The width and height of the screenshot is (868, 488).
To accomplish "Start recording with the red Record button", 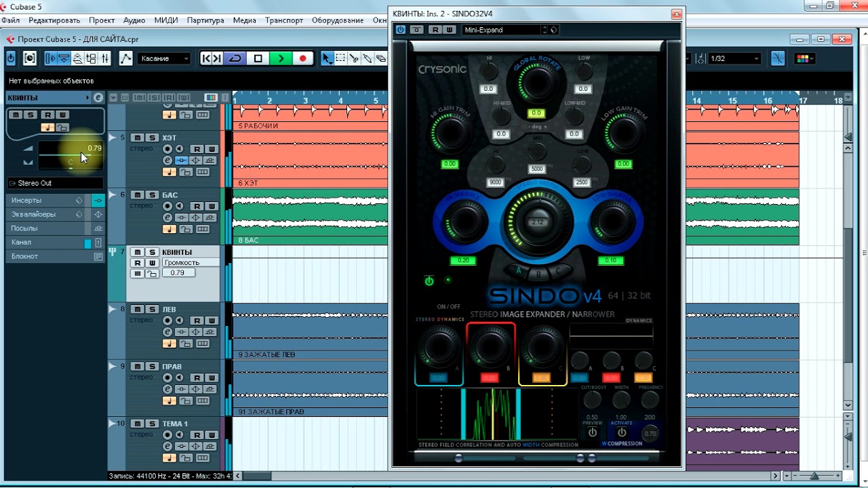I will [x=302, y=58].
